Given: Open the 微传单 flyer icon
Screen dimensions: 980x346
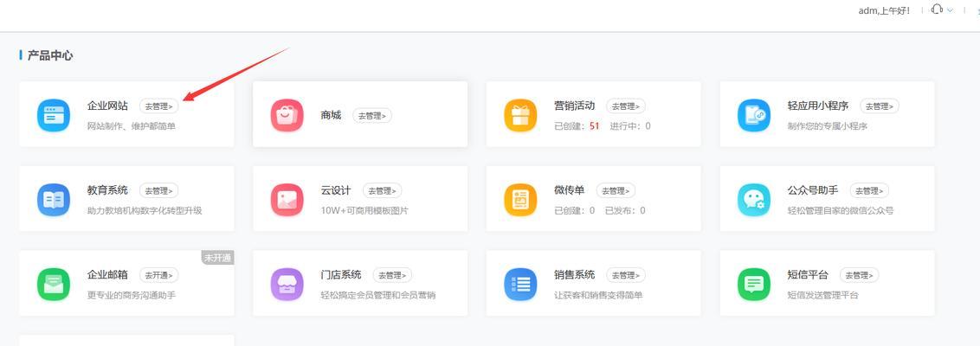Looking at the screenshot, I should 520,200.
